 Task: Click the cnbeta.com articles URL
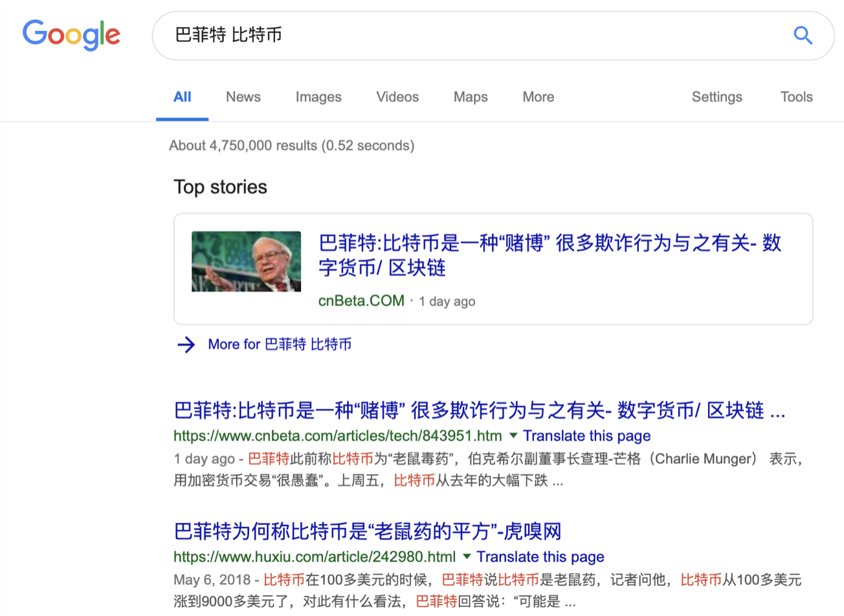[x=337, y=435]
